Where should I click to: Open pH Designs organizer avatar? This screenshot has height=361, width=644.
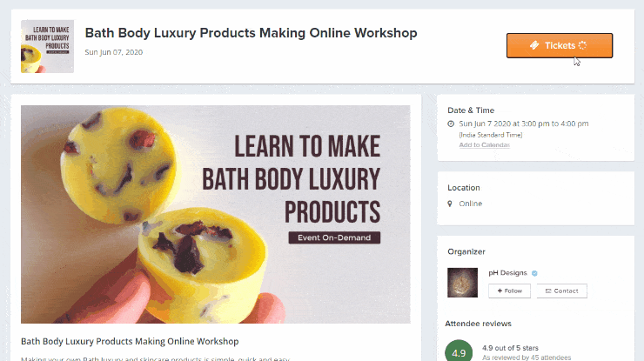[462, 283]
